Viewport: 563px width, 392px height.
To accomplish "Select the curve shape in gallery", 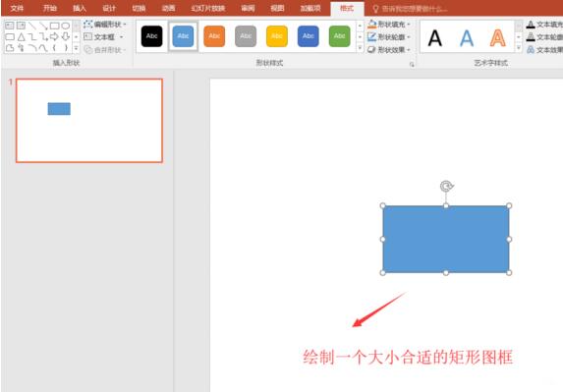I will point(43,48).
